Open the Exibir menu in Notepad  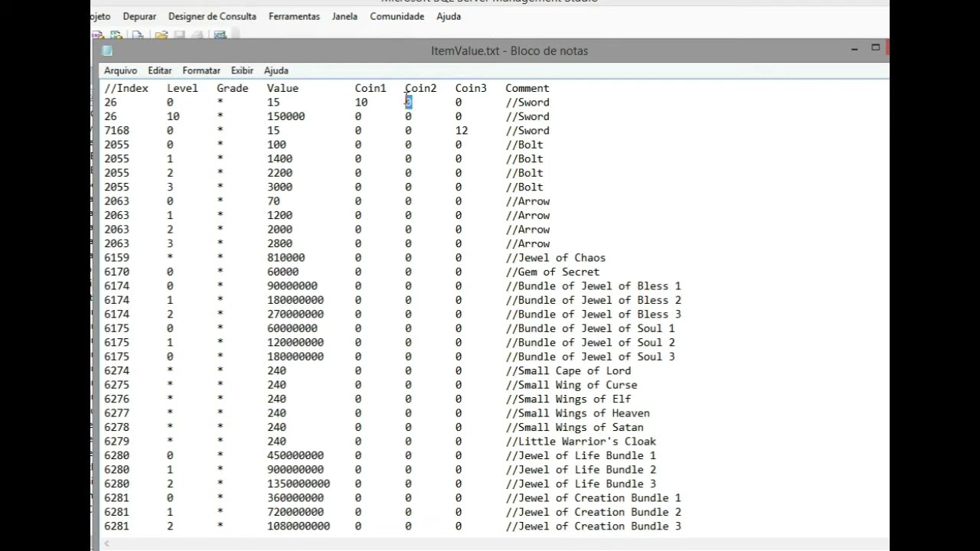[242, 70]
